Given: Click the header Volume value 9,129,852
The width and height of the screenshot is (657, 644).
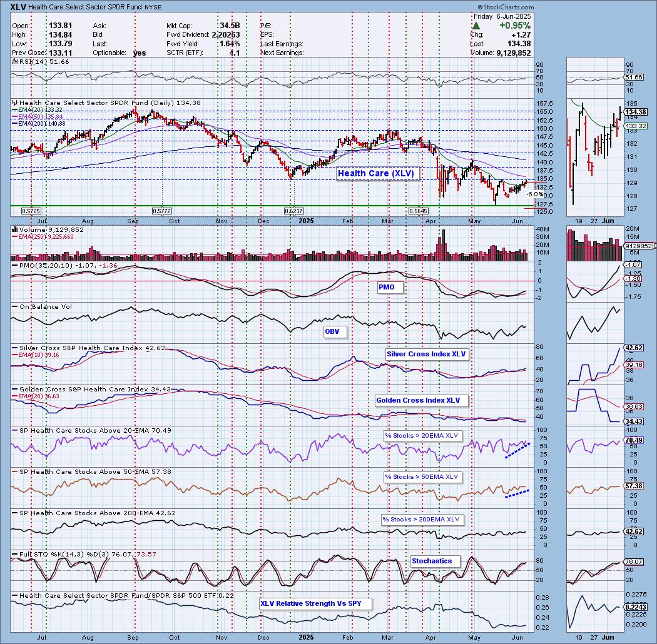Looking at the screenshot, I should 513,53.
